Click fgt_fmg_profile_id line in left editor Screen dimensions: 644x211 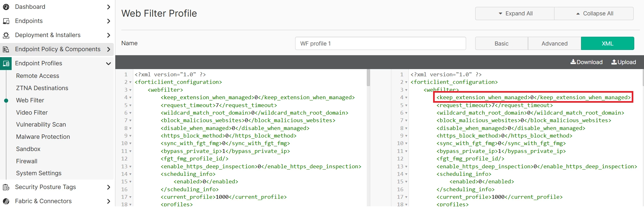point(195,159)
